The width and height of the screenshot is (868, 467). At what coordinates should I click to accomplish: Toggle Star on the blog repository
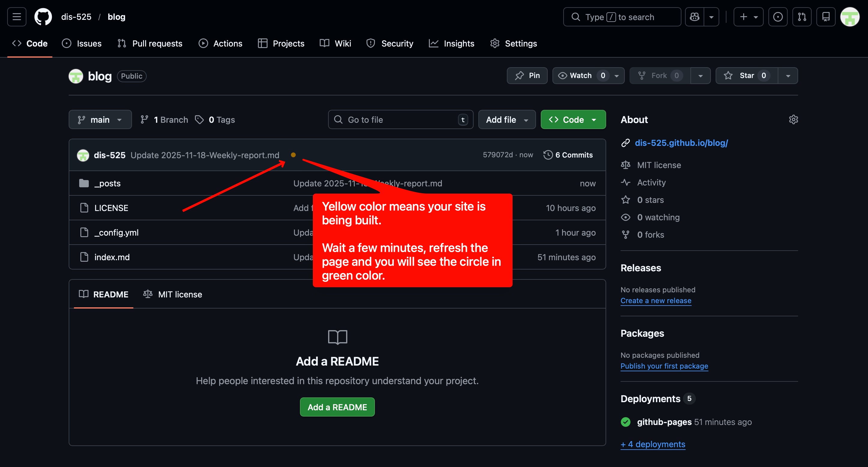pos(746,76)
